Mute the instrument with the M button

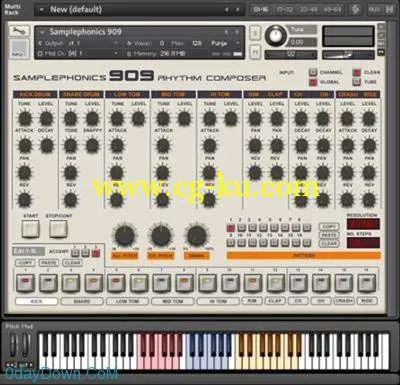(255, 52)
